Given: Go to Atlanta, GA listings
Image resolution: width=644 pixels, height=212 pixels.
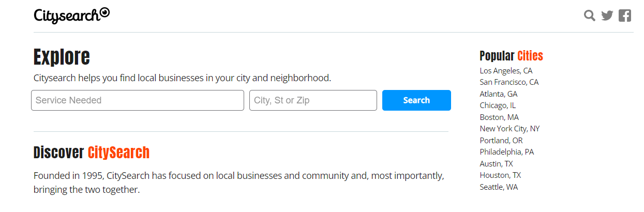Looking at the screenshot, I should [499, 94].
